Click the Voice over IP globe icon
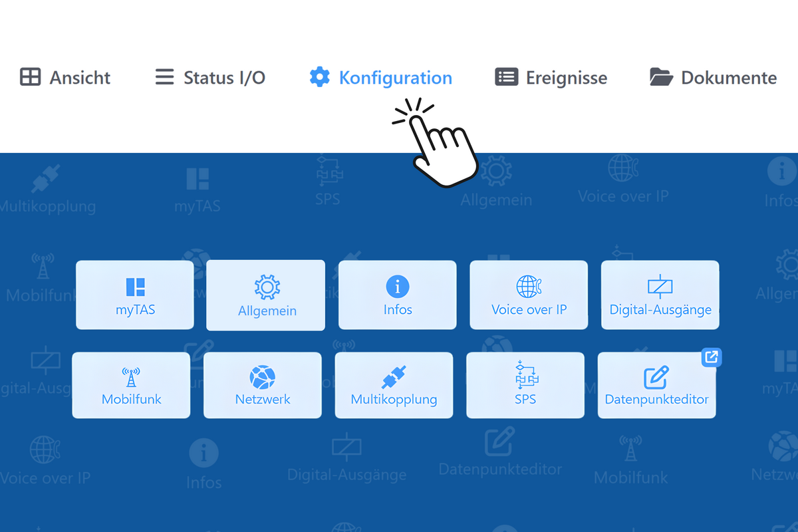The width and height of the screenshot is (798, 532). 529,287
